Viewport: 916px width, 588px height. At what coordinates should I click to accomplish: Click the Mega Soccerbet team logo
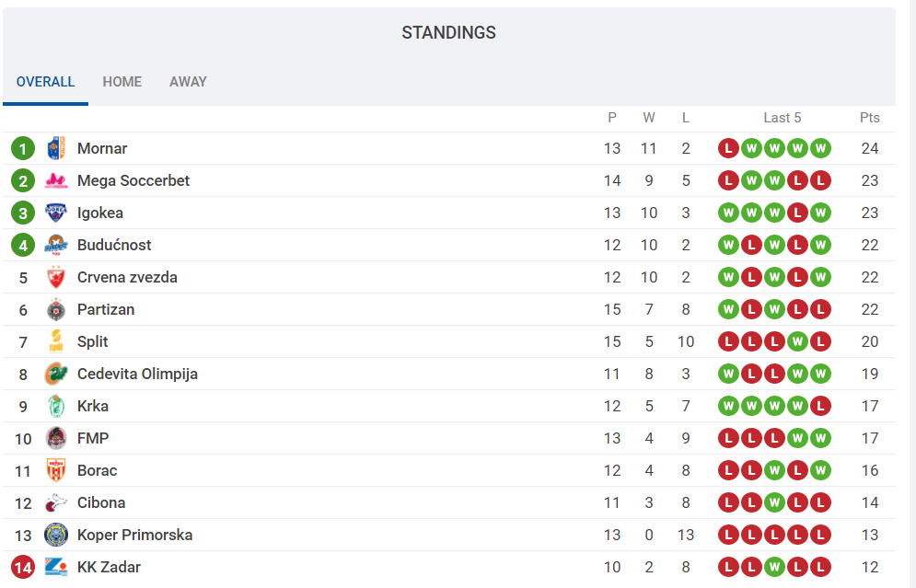pyautogui.click(x=56, y=180)
